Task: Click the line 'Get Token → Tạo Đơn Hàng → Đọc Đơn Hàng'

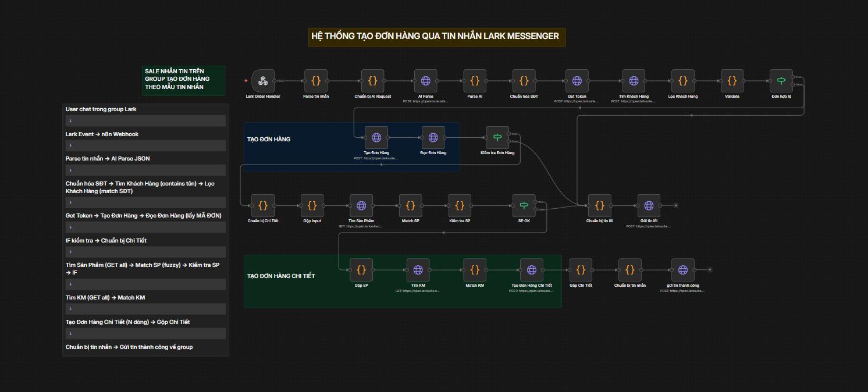Action: (x=143, y=216)
